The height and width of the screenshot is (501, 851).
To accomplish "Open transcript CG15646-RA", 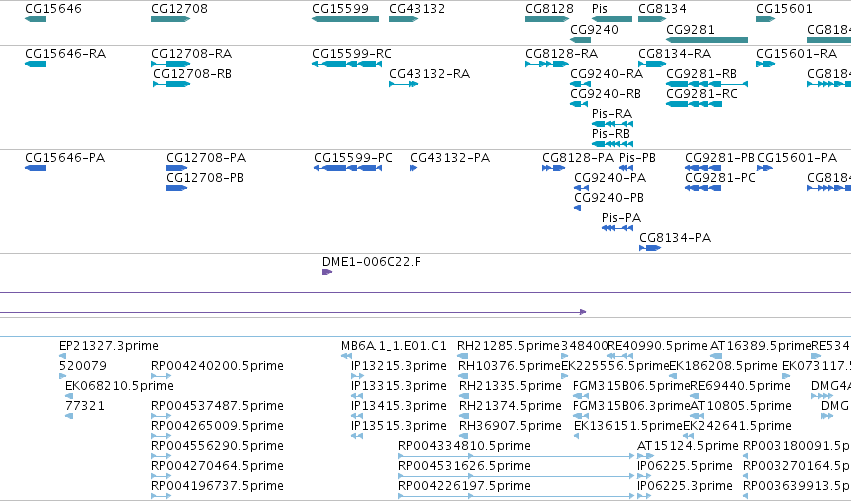I will (x=66, y=54).
